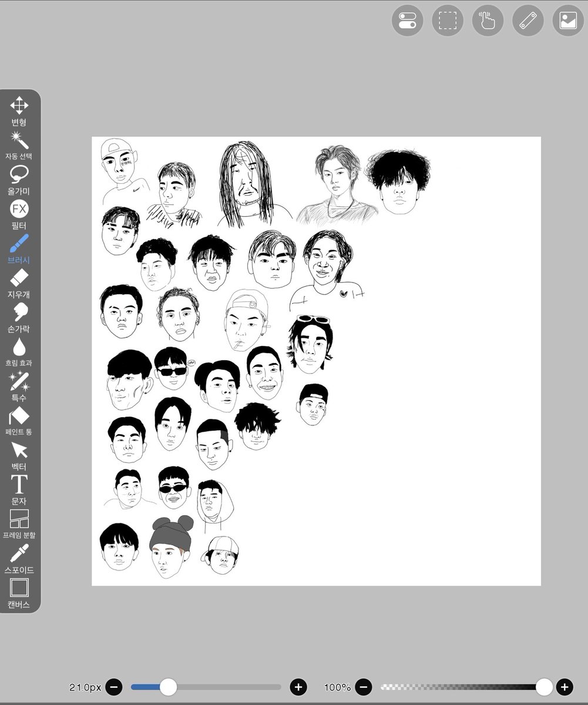Select the Eraser (지우개) tool
Image resolution: width=588 pixels, height=705 pixels.
(19, 283)
